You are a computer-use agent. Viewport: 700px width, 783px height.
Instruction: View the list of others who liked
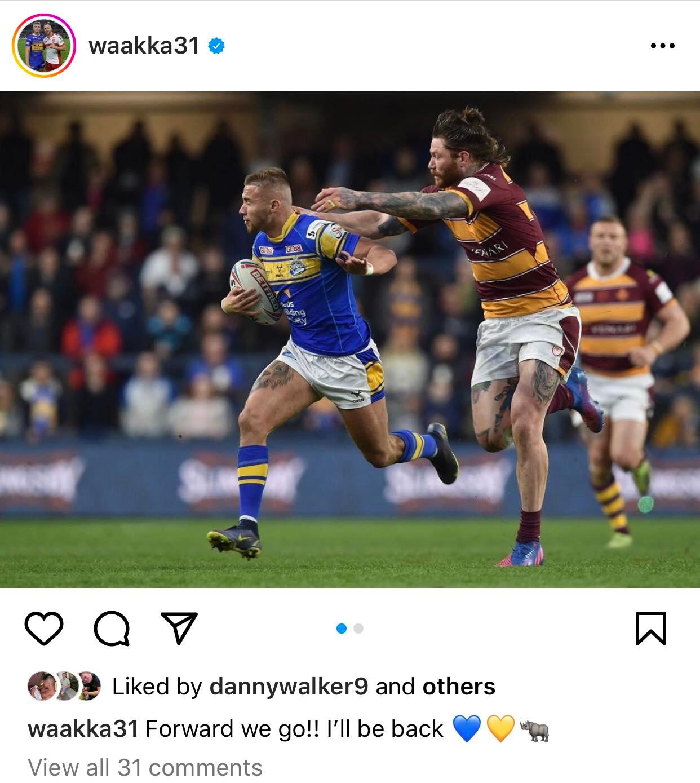coord(459,686)
